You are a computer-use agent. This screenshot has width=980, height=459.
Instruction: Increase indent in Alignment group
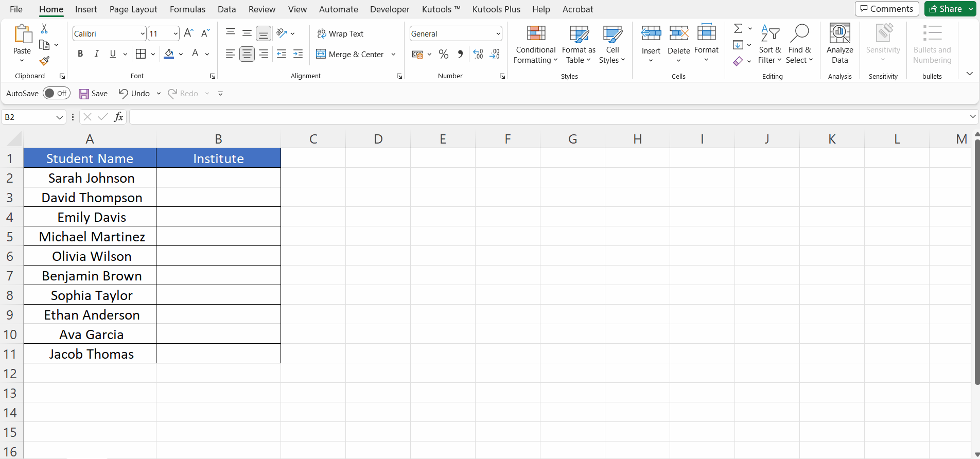click(x=298, y=54)
